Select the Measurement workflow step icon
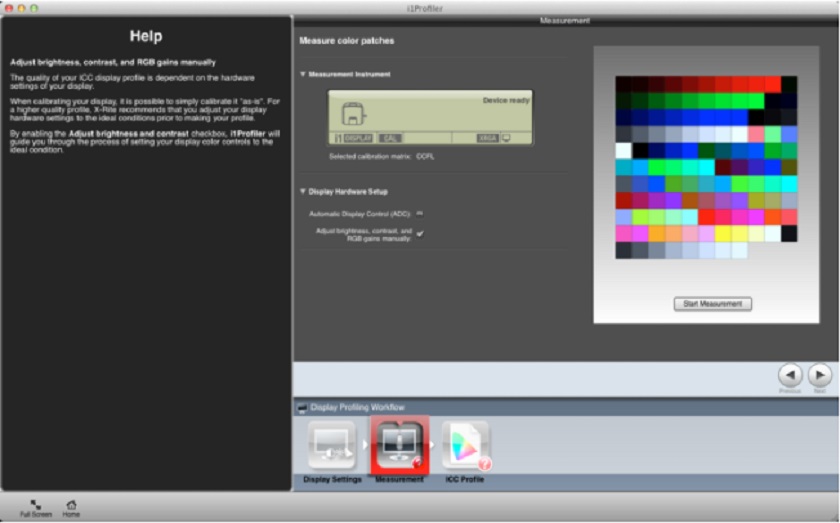 click(x=399, y=446)
